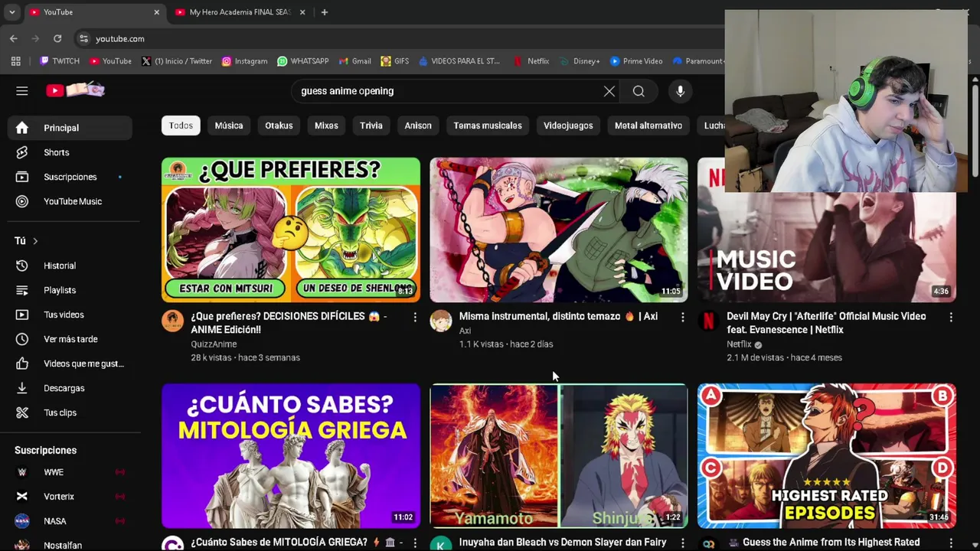The image size is (980, 551).
Task: Click the magnifier search button
Action: pos(639,91)
